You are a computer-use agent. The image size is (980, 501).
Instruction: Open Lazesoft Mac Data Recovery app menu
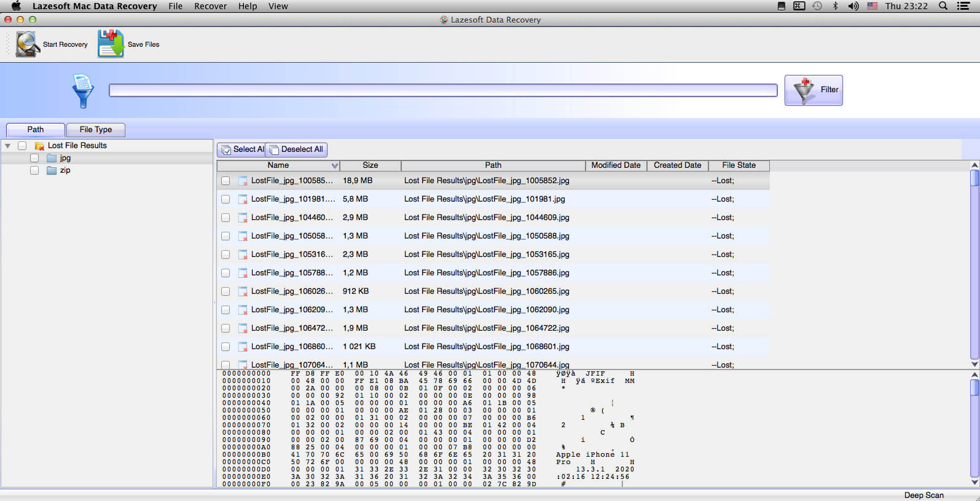click(95, 6)
